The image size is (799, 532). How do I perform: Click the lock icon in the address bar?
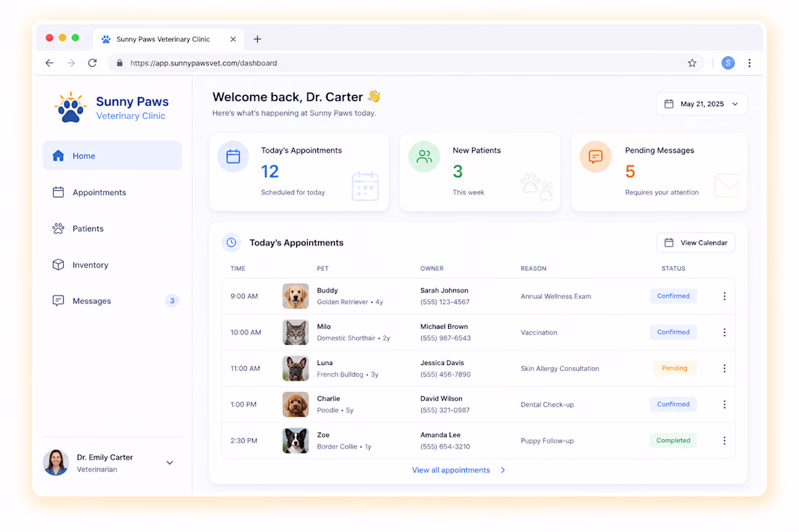pos(120,63)
